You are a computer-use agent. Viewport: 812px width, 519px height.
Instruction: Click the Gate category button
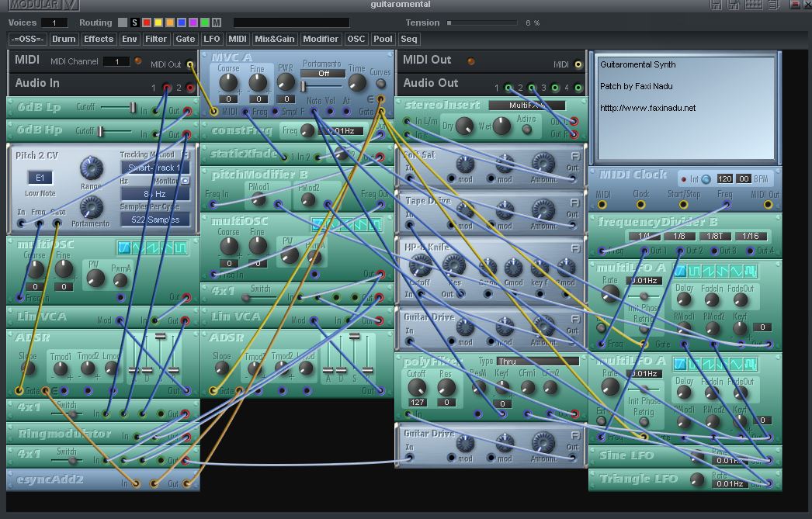click(x=185, y=39)
